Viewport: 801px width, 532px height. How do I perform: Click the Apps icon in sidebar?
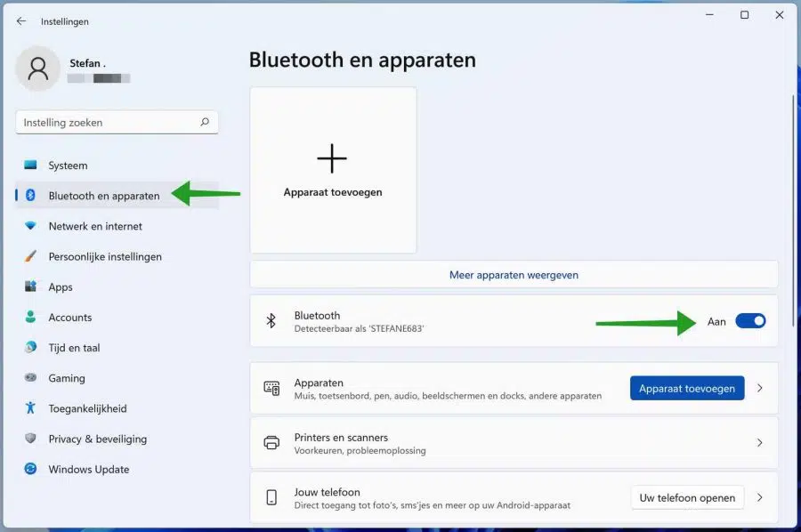[30, 286]
